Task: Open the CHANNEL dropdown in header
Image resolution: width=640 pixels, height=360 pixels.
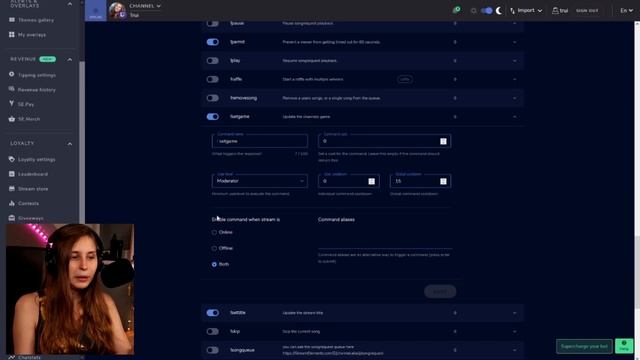Action: click(x=145, y=6)
